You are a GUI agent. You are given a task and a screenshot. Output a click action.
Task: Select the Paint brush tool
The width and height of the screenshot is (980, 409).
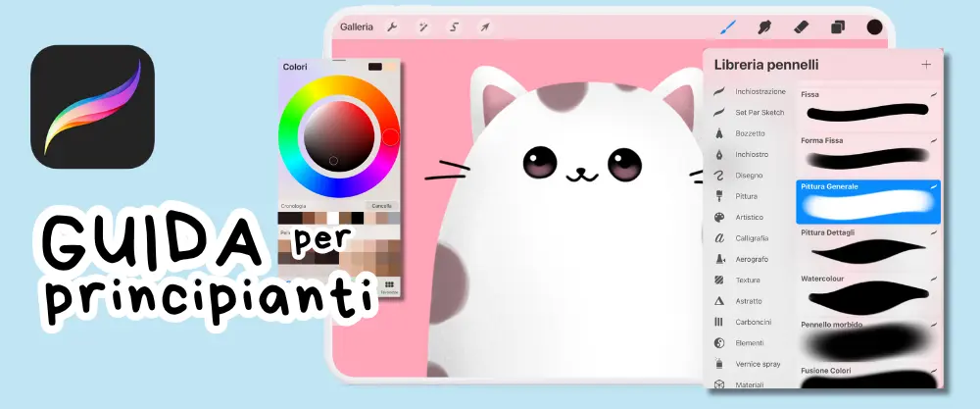tap(728, 26)
